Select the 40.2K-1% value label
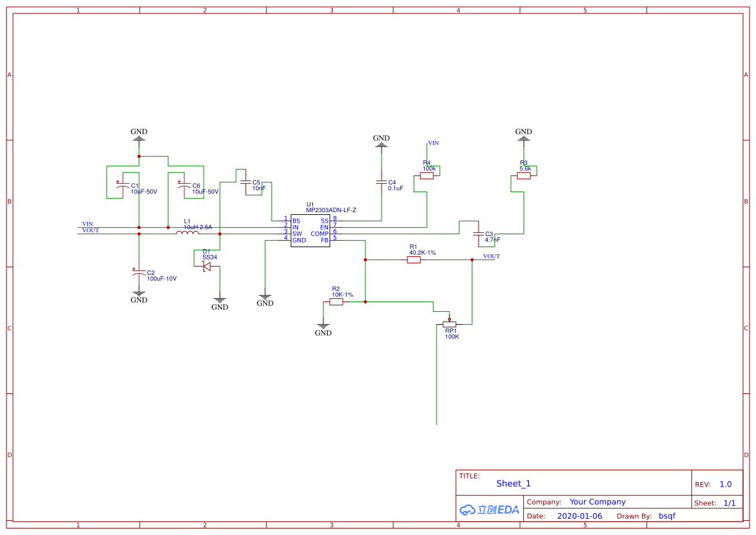 423,253
